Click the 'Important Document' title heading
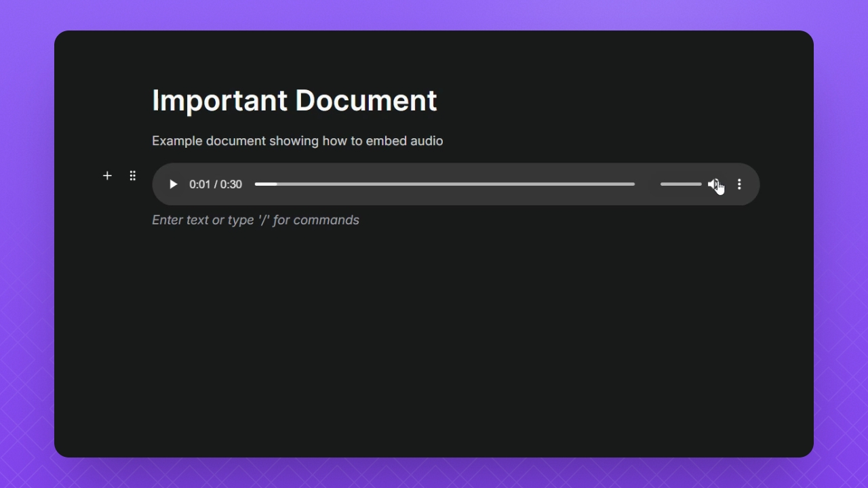 295,100
